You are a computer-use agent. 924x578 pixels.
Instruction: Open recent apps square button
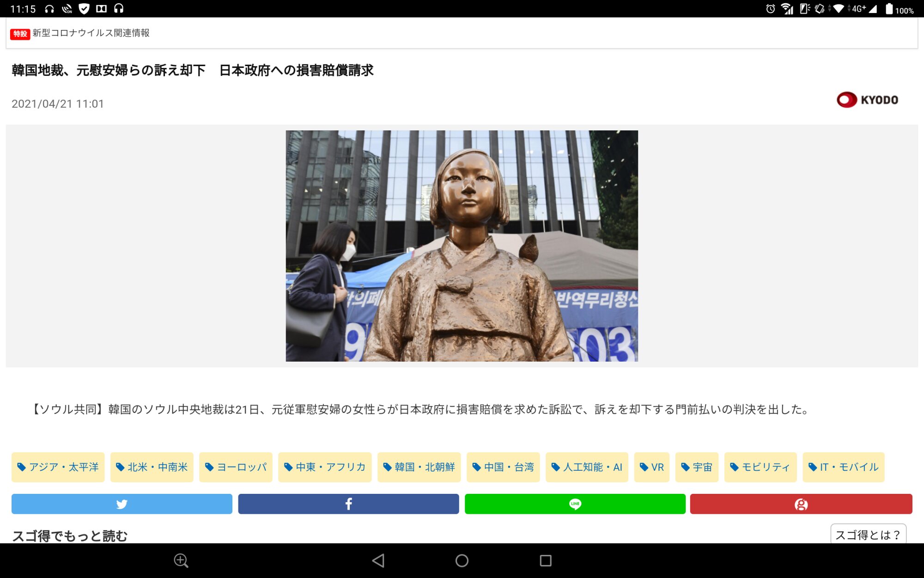(x=546, y=561)
